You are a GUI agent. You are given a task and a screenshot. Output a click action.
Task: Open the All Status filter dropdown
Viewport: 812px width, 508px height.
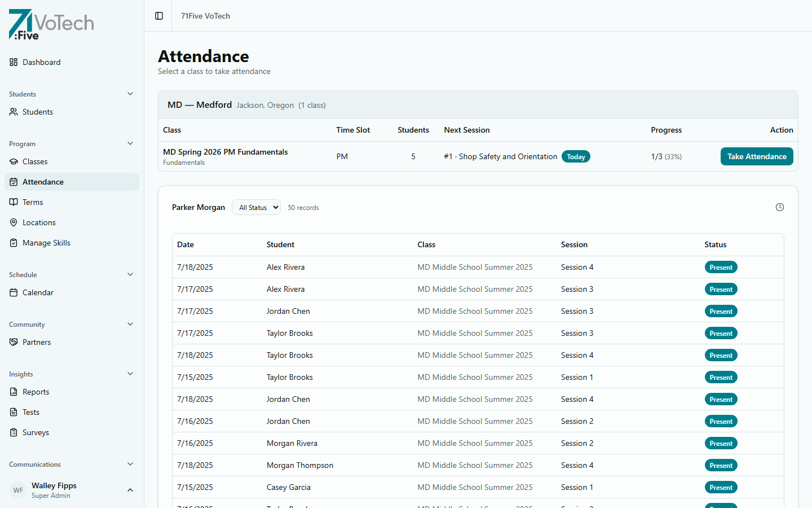click(256, 207)
